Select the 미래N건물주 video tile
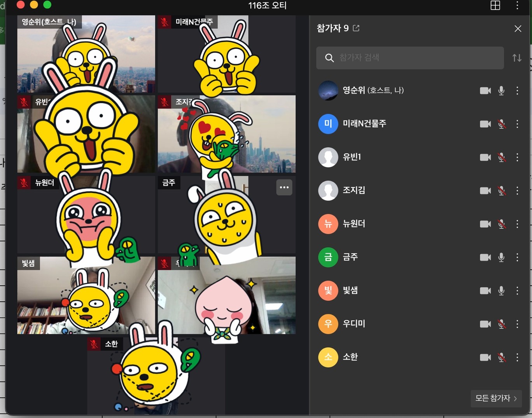Image resolution: width=532 pixels, height=418 pixels. [226, 54]
